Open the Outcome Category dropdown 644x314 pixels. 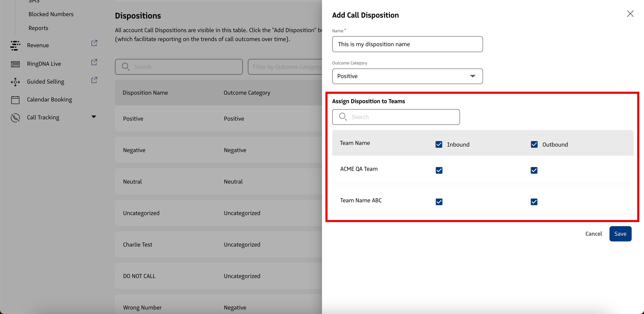(407, 76)
